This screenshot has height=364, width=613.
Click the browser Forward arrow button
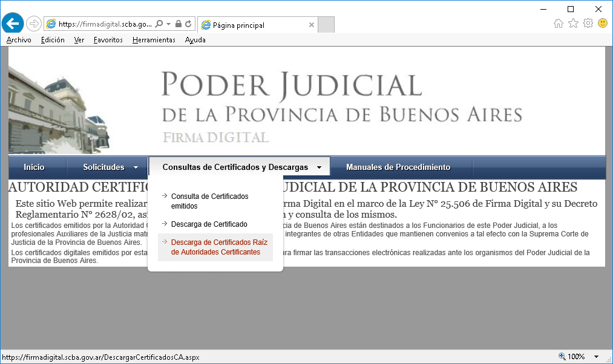point(34,24)
